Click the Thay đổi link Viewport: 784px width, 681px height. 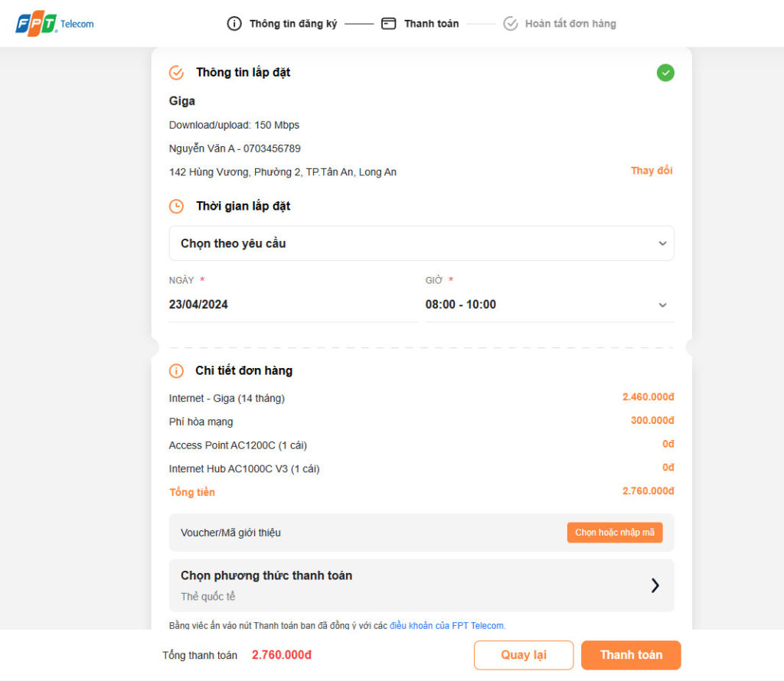click(x=652, y=171)
